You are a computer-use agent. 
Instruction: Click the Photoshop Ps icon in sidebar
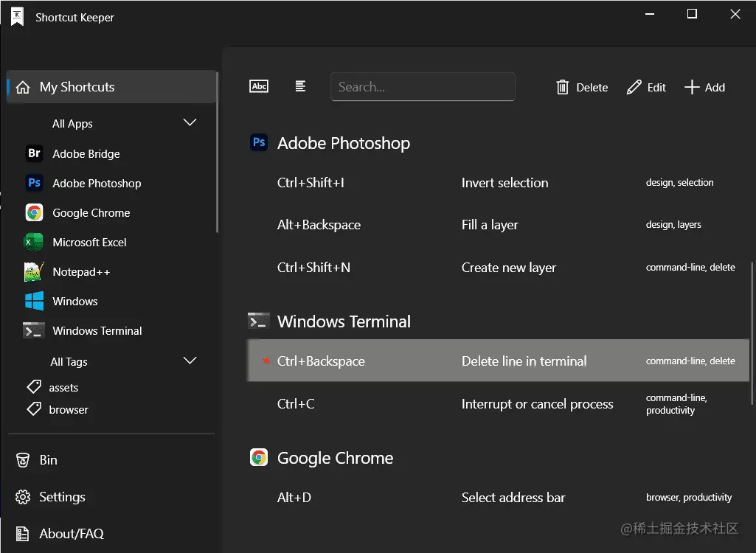pos(34,183)
